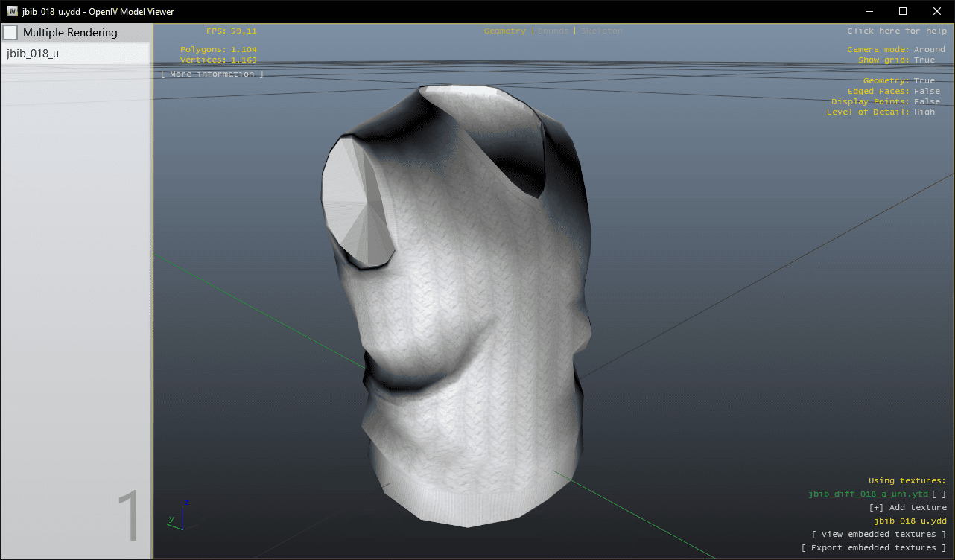The width and height of the screenshot is (955, 560).
Task: Remove texture with the [-] button
Action: (939, 494)
